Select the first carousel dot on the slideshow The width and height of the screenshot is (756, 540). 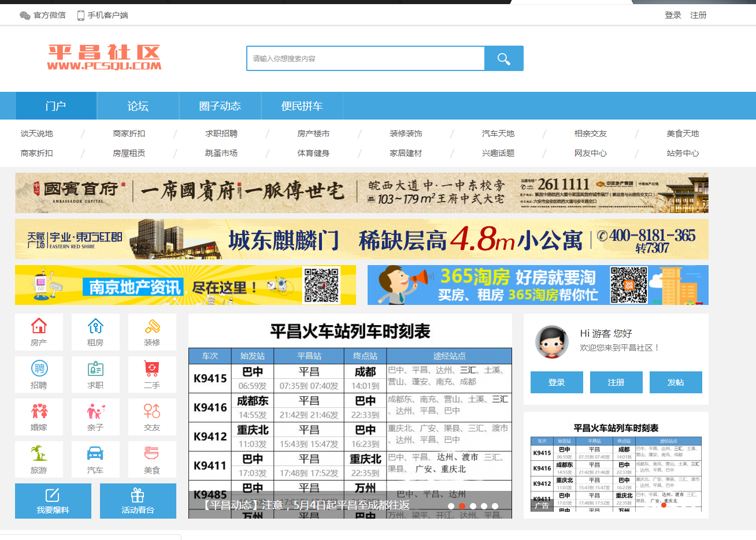451,506
